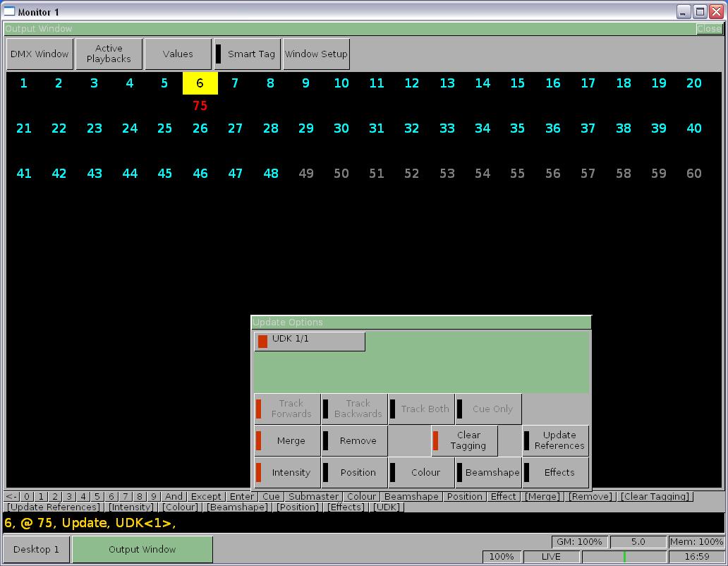Enable Track Forwards option
This screenshot has height=566, width=728.
287,409
